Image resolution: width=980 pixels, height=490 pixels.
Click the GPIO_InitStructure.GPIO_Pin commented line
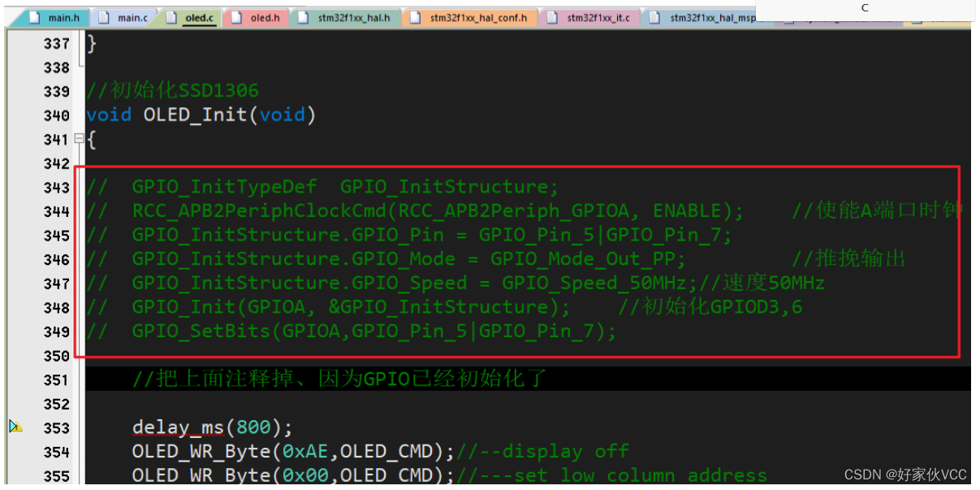[409, 236]
